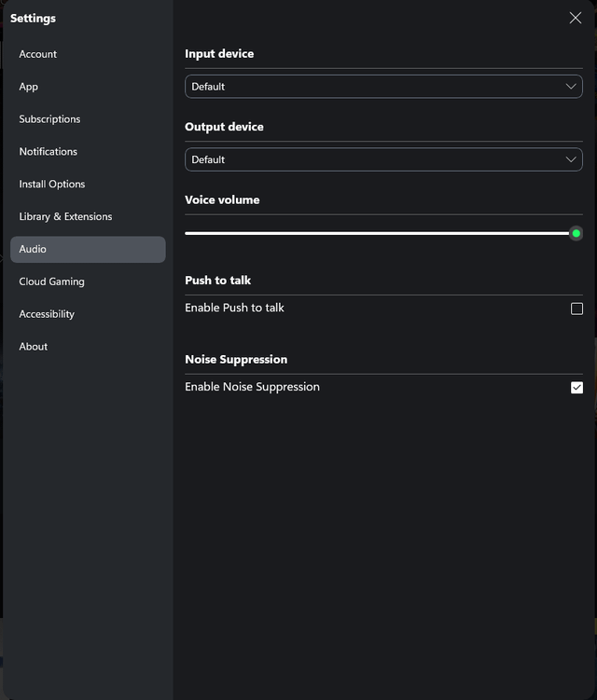Screen dimensions: 597x700
Task: Go to Account settings
Action: tap(38, 54)
